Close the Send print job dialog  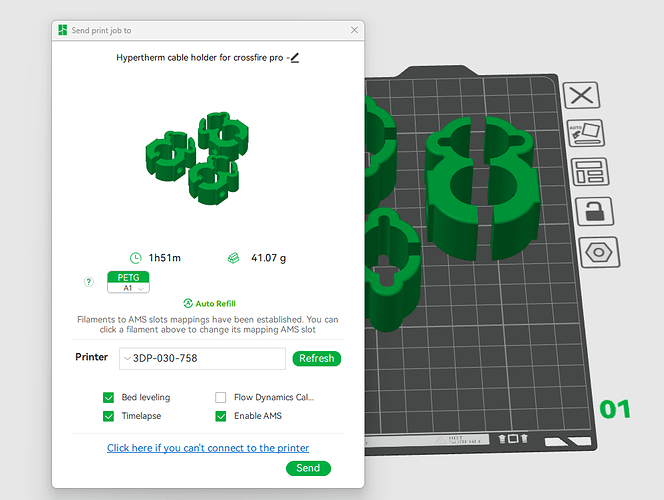(x=354, y=30)
